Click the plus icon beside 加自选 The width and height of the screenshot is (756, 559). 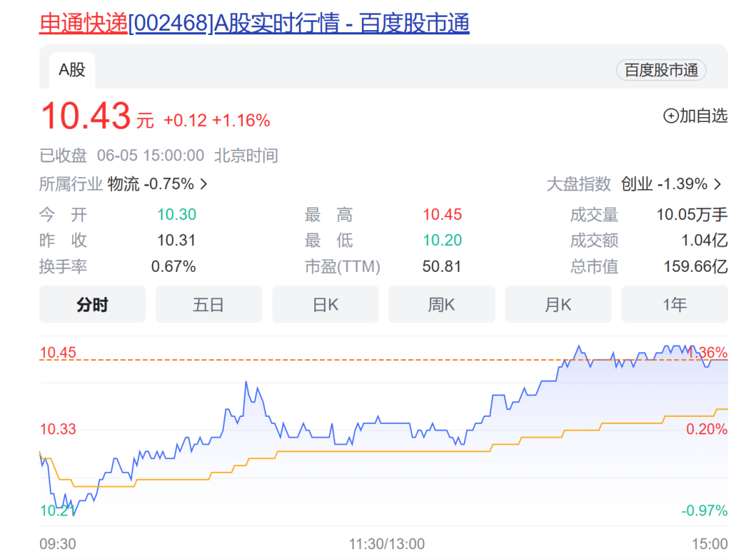671,116
